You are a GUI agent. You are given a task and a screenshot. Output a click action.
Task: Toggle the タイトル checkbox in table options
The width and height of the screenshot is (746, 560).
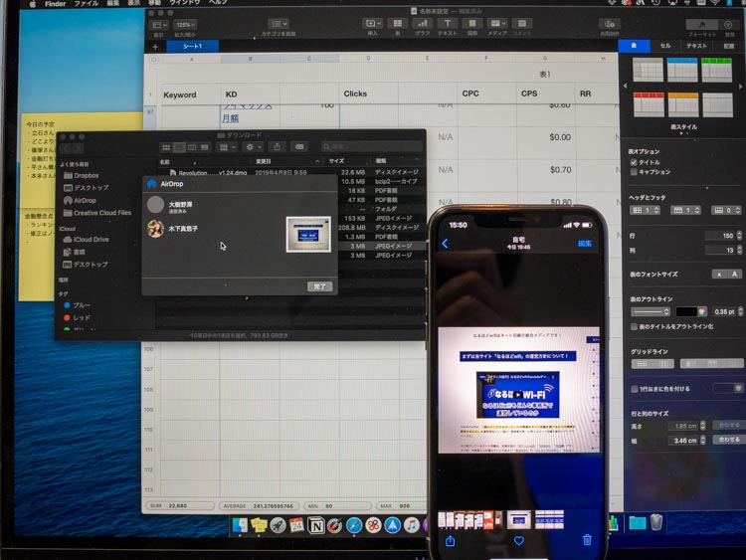(x=634, y=162)
